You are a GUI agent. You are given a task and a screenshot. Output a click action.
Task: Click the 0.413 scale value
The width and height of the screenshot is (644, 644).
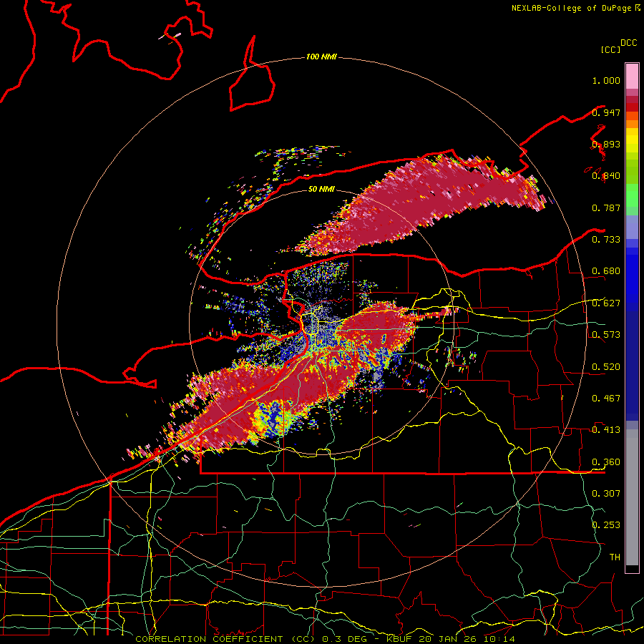(606, 430)
